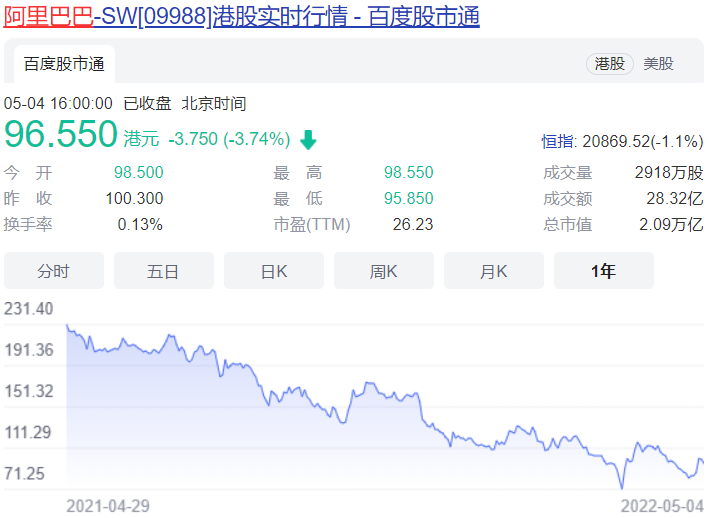This screenshot has width=709, height=518.
Task: Click the 今开 value 98.500
Action: (x=138, y=172)
